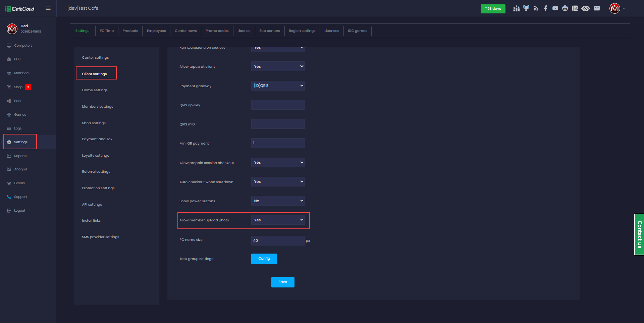The width and height of the screenshot is (644, 323).
Task: Click the mail envelope icon
Action: tap(597, 8)
